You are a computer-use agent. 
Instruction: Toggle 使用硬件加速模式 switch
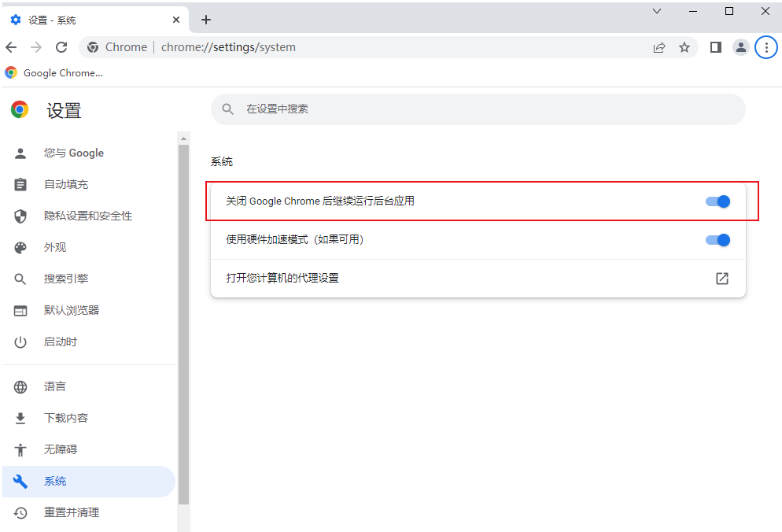click(x=717, y=240)
